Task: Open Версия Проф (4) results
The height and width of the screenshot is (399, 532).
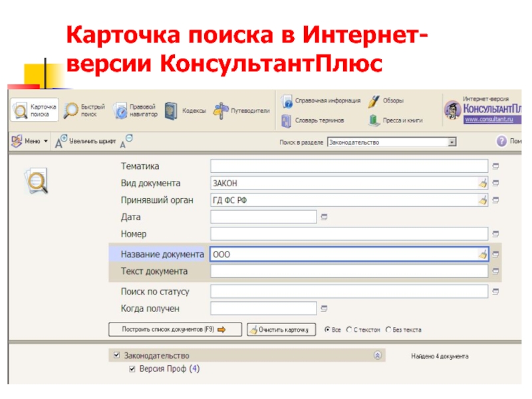Action: pyautogui.click(x=170, y=368)
